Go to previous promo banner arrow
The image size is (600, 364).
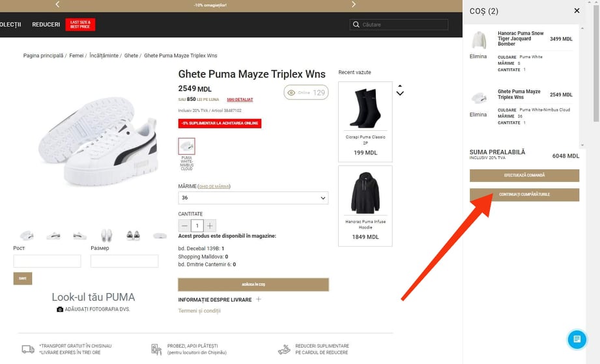point(57,4)
